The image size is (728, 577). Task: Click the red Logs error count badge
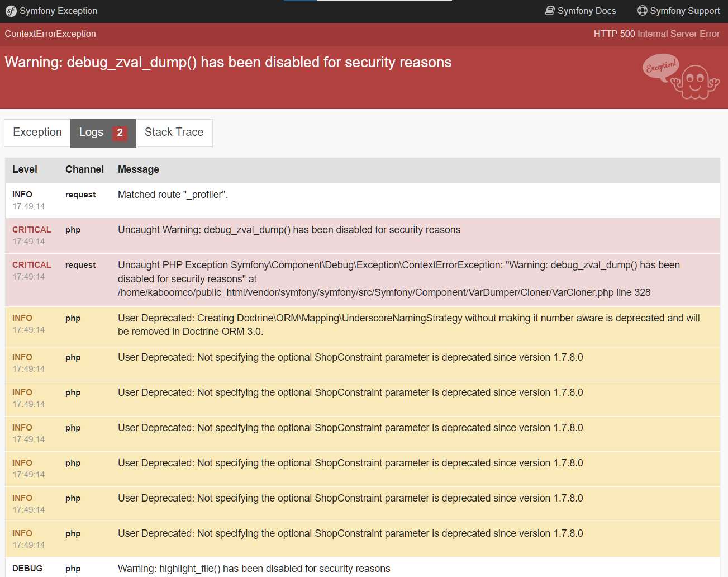[x=120, y=133]
